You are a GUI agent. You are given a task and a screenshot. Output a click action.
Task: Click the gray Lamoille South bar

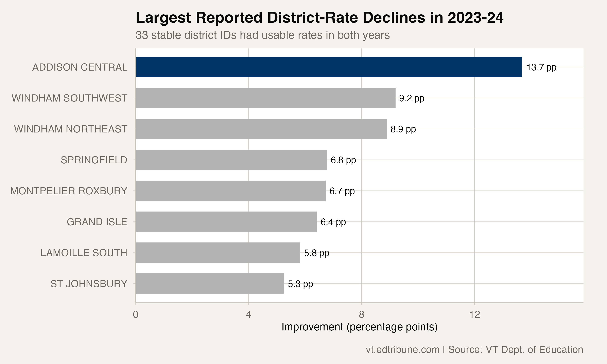(218, 253)
